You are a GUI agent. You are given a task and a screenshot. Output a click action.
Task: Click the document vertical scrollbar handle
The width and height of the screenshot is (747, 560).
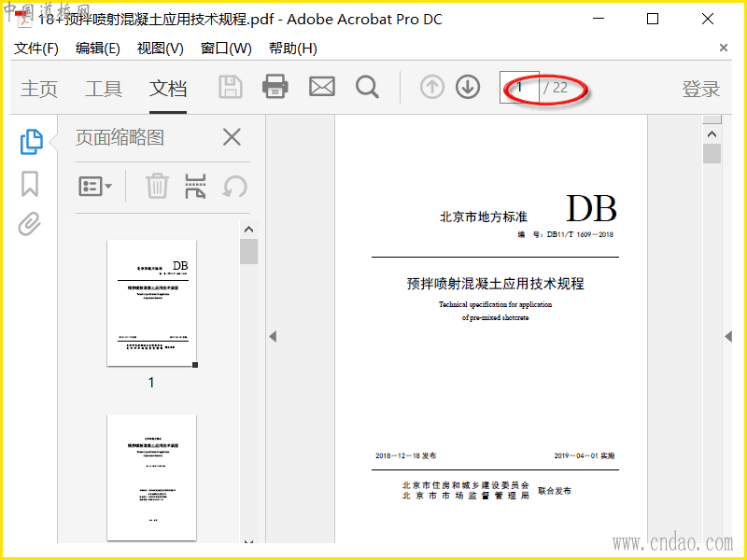(x=712, y=153)
